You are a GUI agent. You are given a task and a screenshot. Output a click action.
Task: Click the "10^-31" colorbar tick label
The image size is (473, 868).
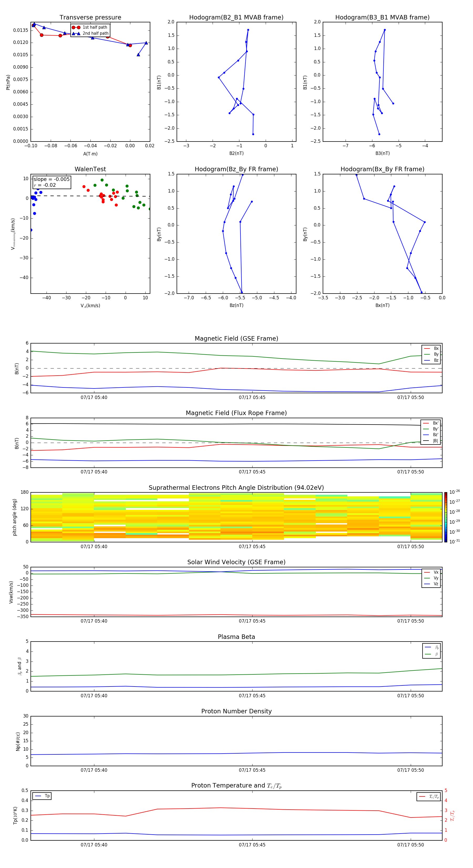(455, 542)
